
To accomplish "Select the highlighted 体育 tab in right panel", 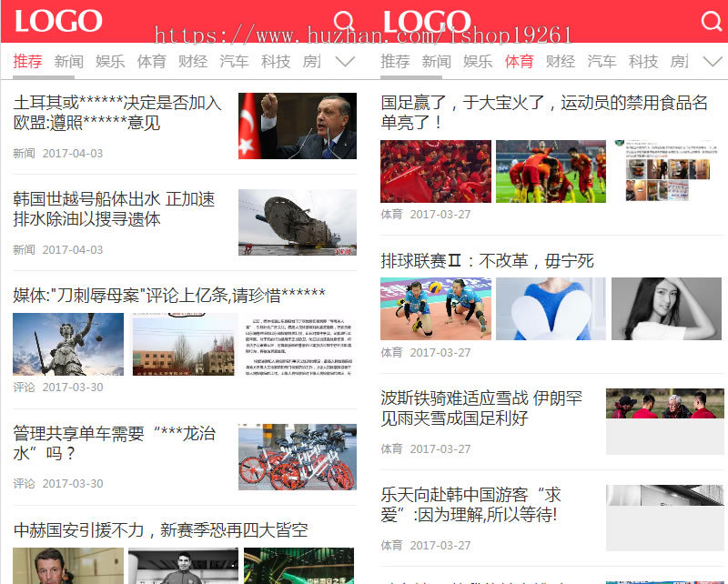I will pyautogui.click(x=519, y=61).
